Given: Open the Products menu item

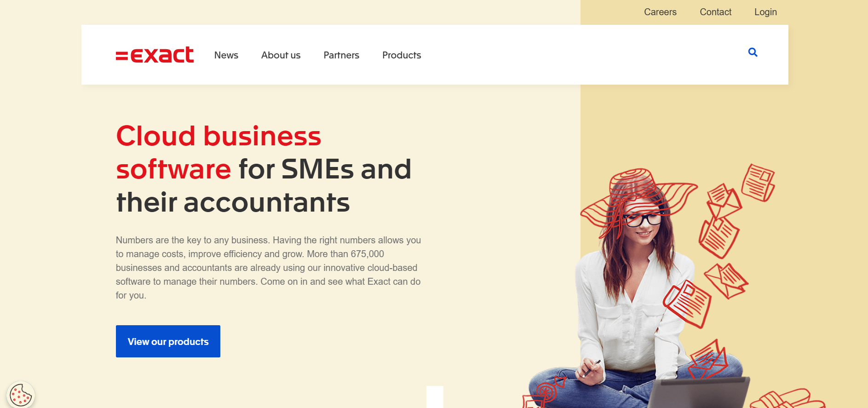Looking at the screenshot, I should (402, 55).
